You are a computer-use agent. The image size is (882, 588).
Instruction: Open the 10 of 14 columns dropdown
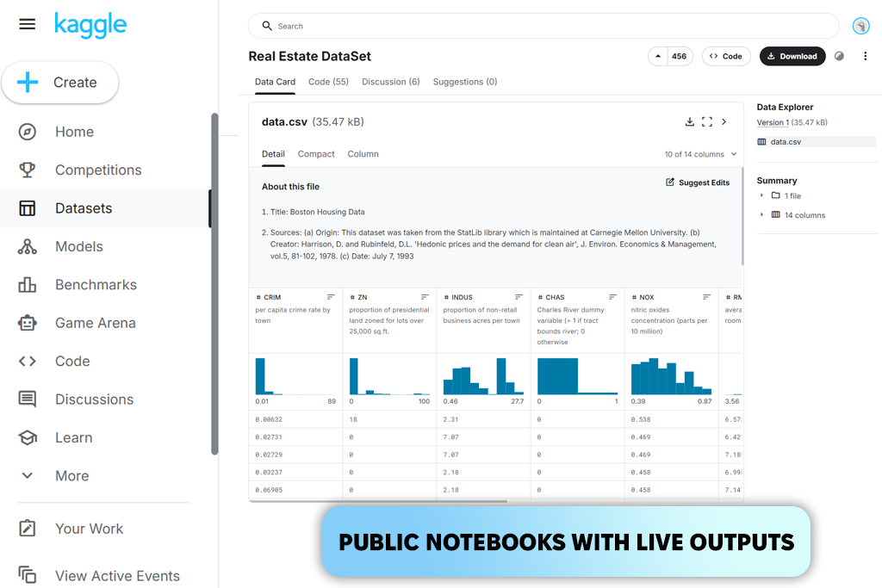coord(700,154)
